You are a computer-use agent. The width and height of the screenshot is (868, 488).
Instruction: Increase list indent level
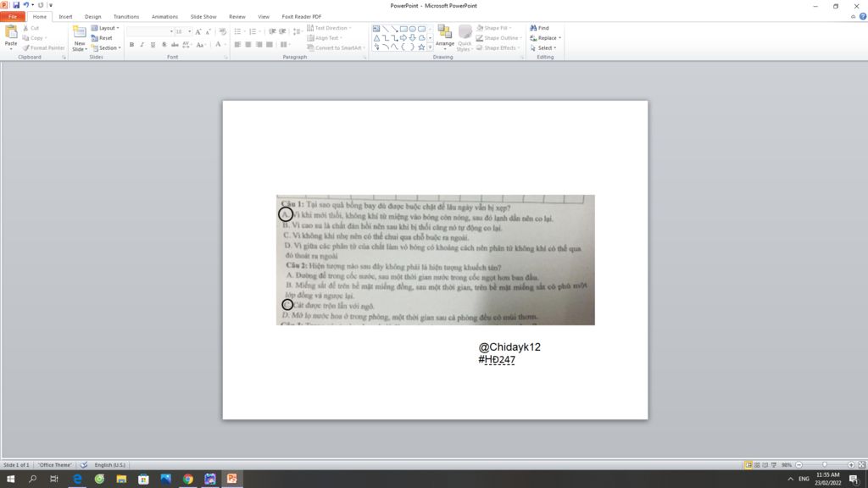(x=282, y=31)
